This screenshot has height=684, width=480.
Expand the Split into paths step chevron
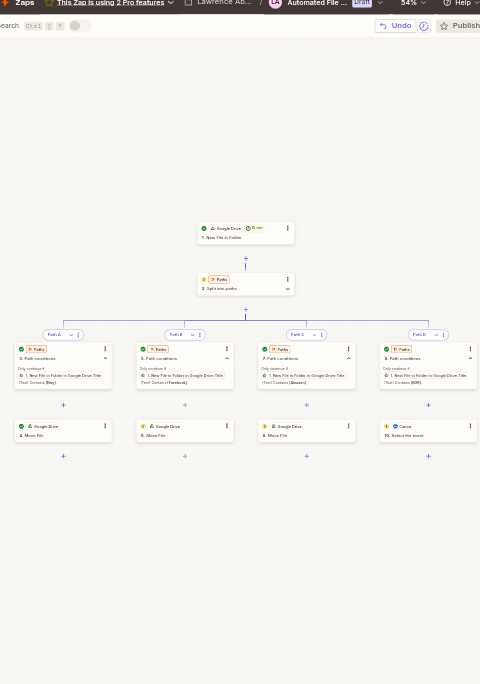[288, 289]
